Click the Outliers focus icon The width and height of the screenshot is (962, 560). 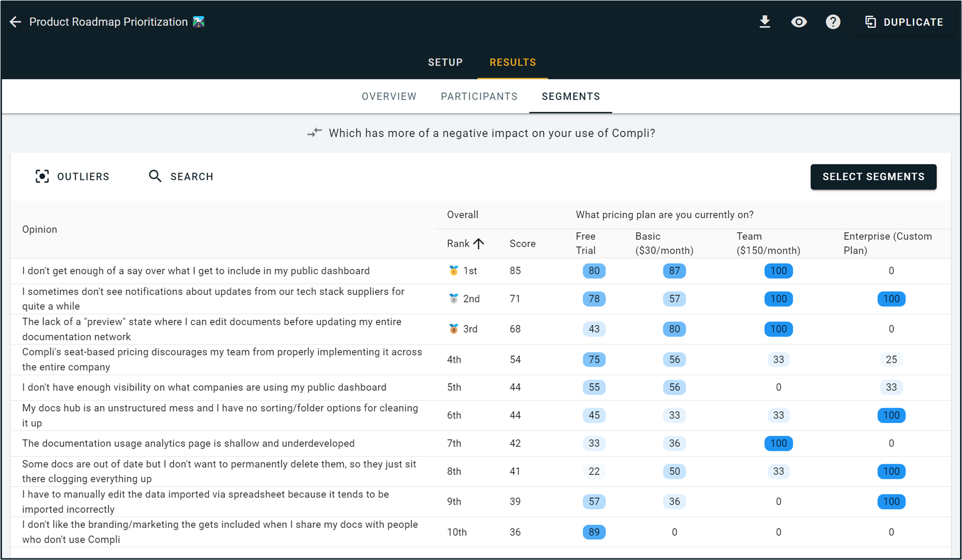[x=43, y=176]
